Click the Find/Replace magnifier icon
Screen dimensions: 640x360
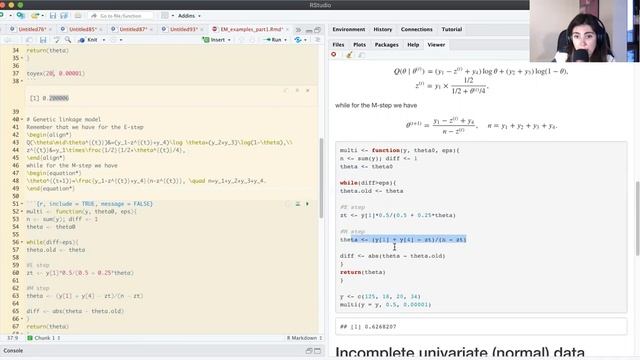pyautogui.click(x=68, y=40)
